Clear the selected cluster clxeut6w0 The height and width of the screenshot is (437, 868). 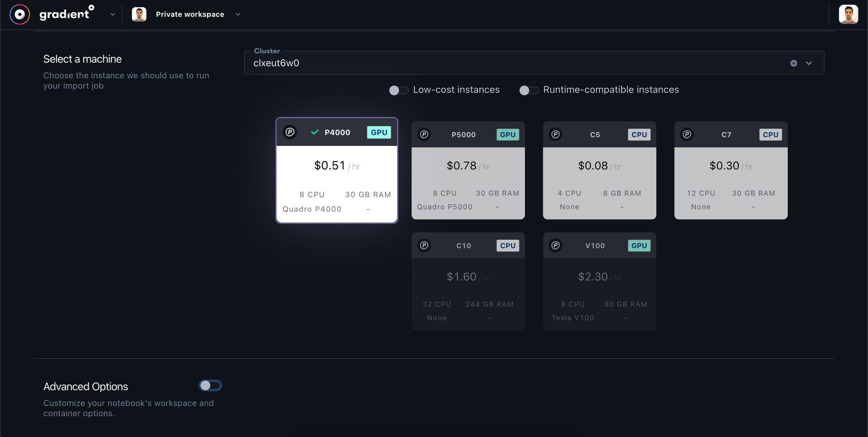click(793, 63)
